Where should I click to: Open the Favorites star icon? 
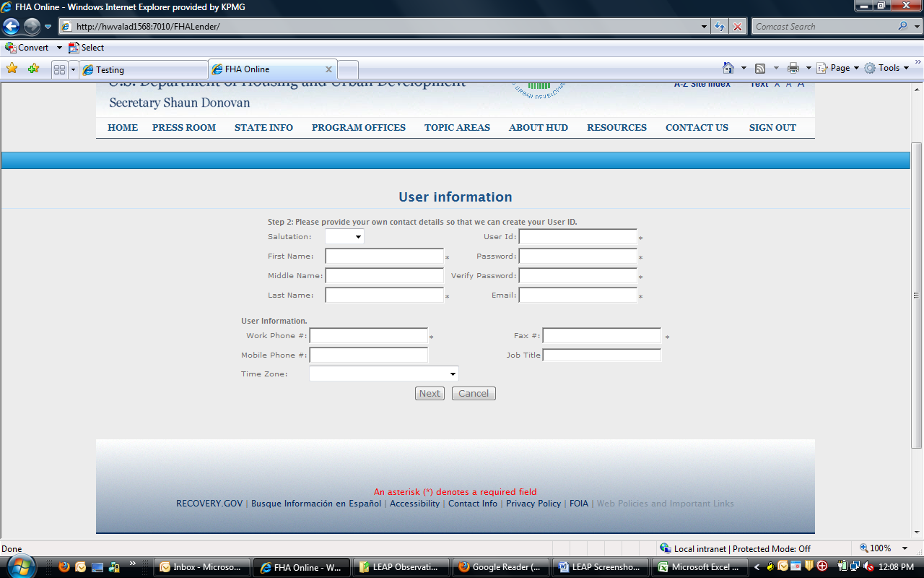pos(12,69)
